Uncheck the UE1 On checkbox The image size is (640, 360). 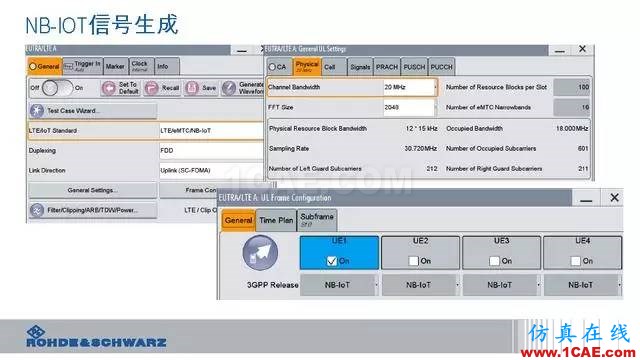pyautogui.click(x=331, y=261)
